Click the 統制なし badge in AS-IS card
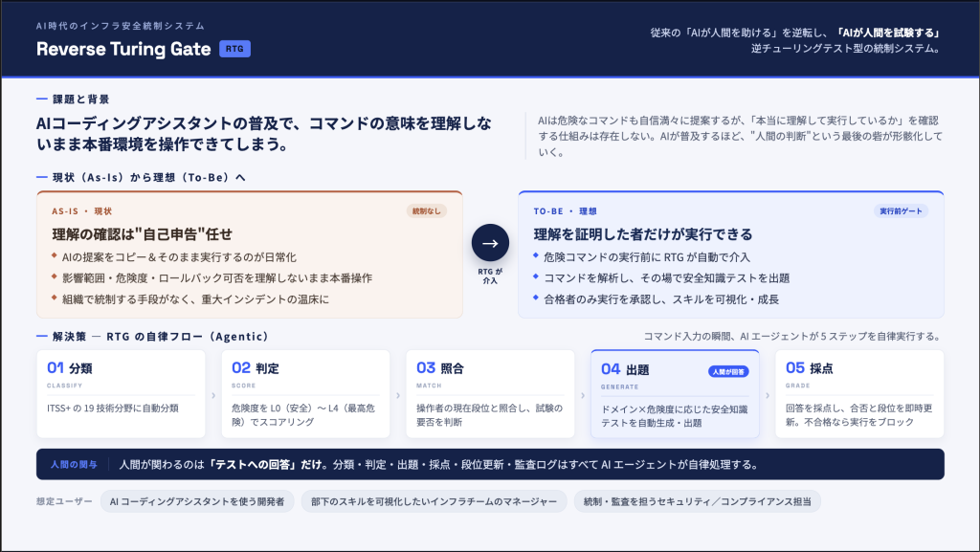The image size is (980, 552). tap(426, 211)
